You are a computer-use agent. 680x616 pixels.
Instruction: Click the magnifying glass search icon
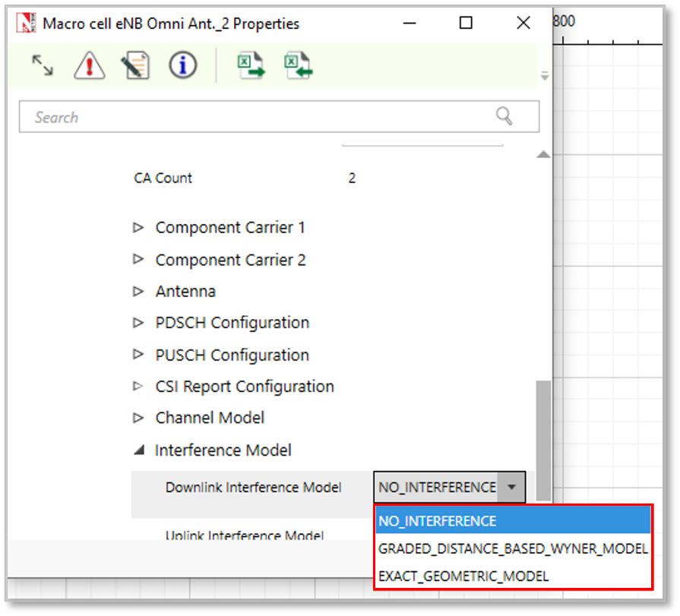tap(504, 116)
